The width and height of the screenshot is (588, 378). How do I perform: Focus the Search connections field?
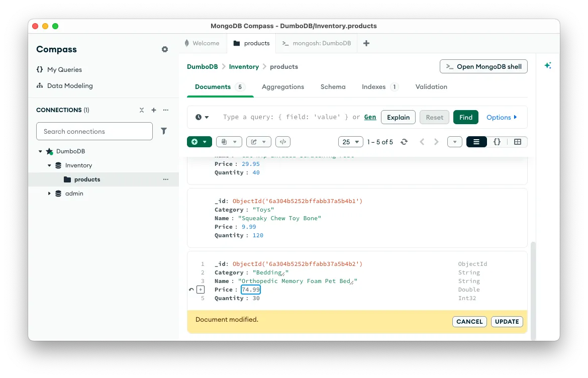point(94,131)
